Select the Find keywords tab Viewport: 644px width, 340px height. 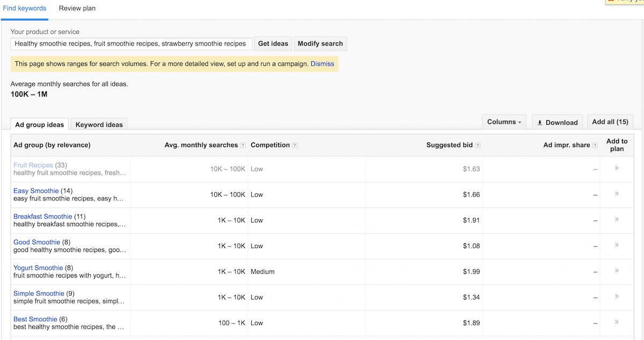coord(25,8)
